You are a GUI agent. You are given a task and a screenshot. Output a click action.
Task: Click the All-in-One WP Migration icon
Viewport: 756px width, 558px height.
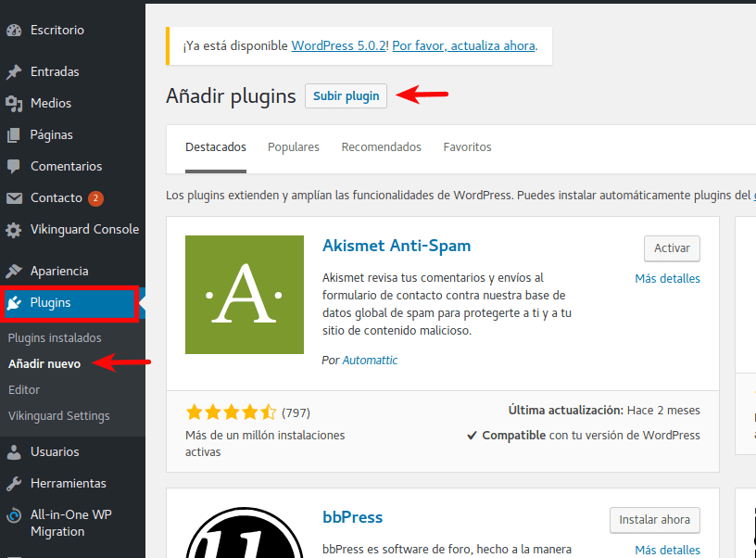[14, 515]
